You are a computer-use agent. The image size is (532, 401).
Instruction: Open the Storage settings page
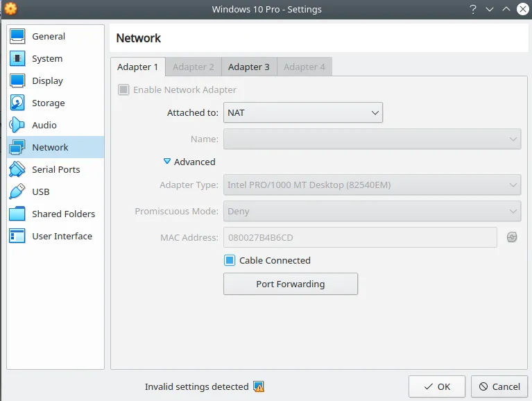55,103
